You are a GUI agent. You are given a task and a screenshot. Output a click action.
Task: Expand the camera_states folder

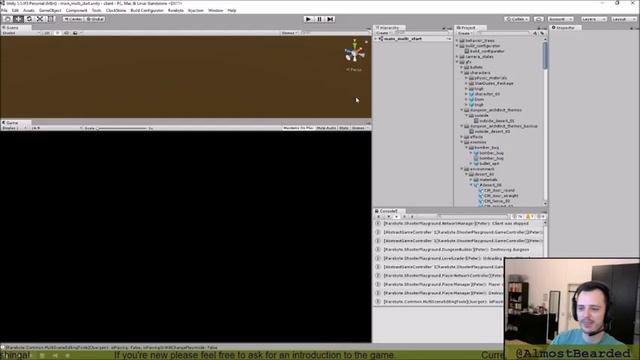(x=457, y=57)
